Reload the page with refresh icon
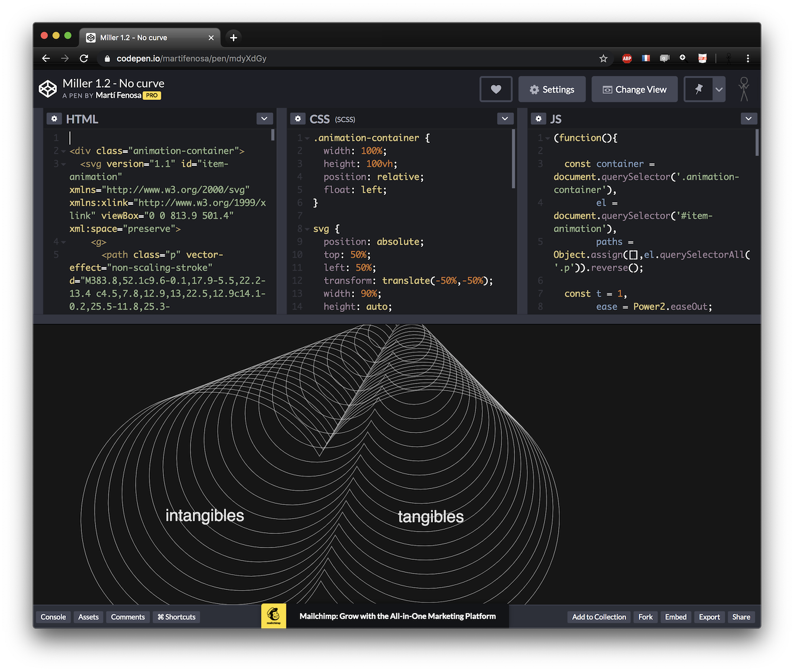 tap(84, 58)
